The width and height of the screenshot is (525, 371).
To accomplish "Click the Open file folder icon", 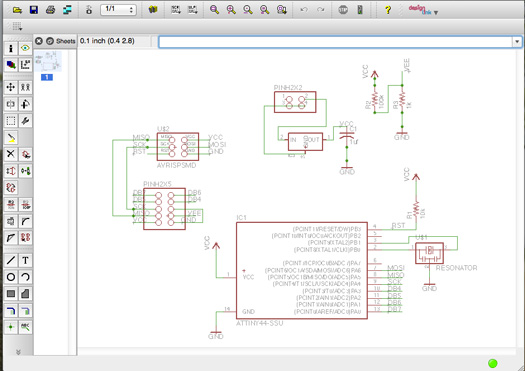I will click(17, 10).
